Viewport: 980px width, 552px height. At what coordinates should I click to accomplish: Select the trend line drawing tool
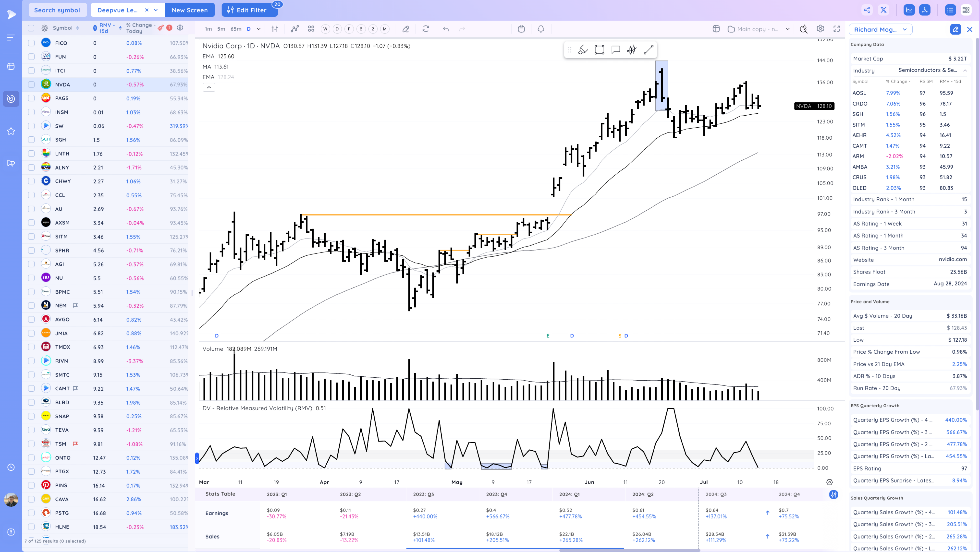coord(648,50)
